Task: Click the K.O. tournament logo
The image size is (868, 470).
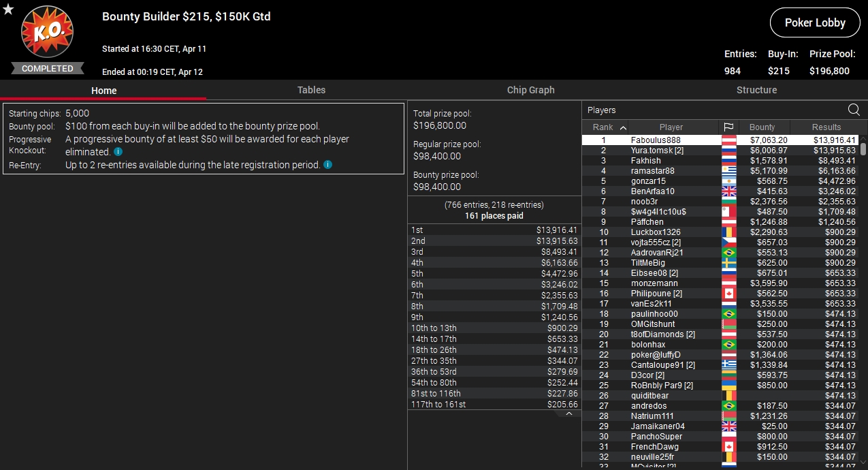Action: 47,32
